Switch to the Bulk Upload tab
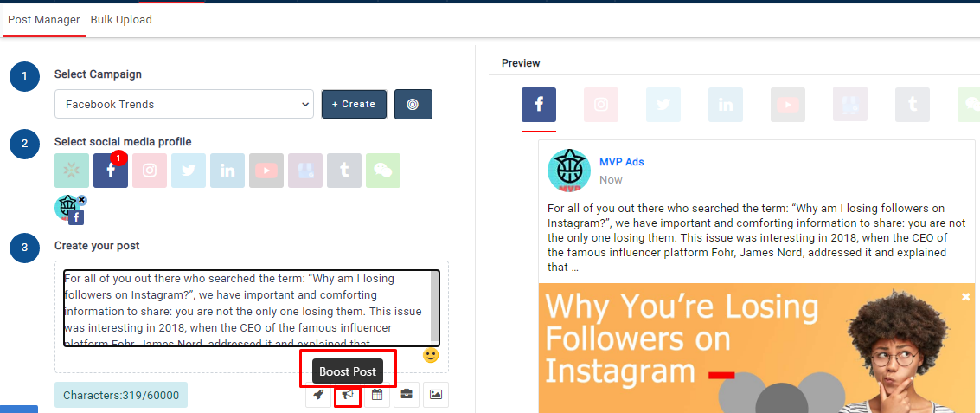Screen dimensions: 980x413 click(x=121, y=20)
